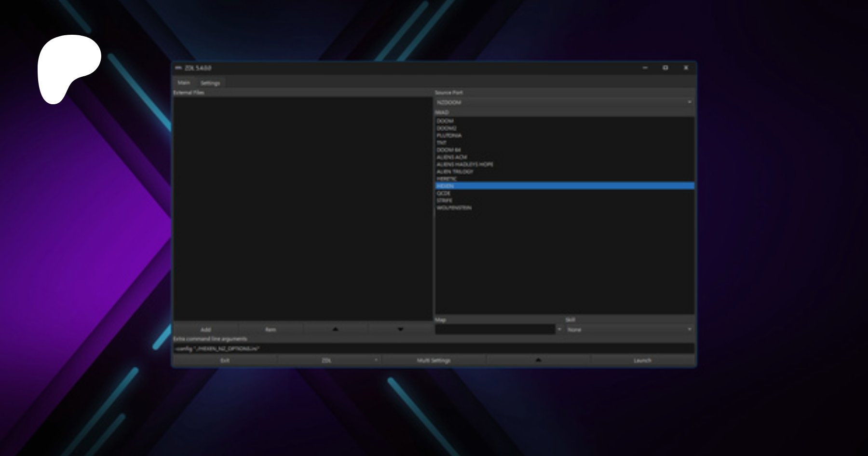Click Add to add an external file

click(206, 330)
